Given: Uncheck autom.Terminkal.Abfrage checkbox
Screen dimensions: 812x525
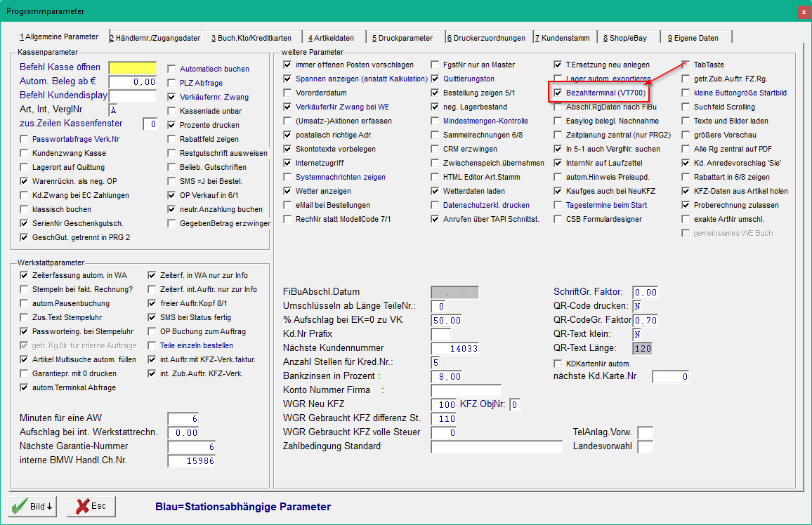Looking at the screenshot, I should (x=24, y=387).
